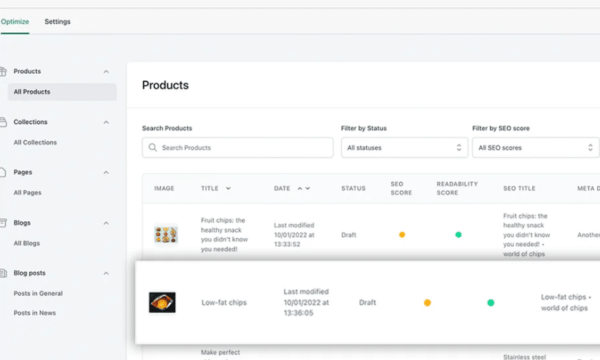Collapse the Collections section chevron
Image resolution: width=600 pixels, height=360 pixels.
tap(106, 122)
